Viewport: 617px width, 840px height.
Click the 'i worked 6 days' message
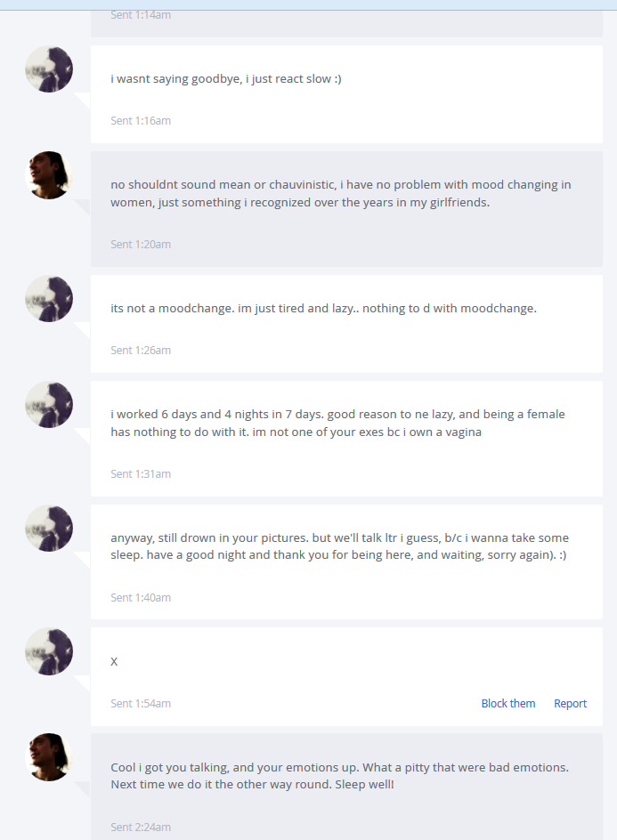coord(337,423)
